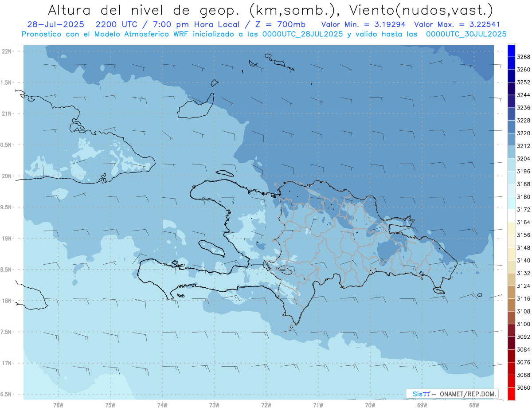Click the '3212' color scale label
Image resolution: width=532 pixels, height=411 pixels.
coord(524,146)
